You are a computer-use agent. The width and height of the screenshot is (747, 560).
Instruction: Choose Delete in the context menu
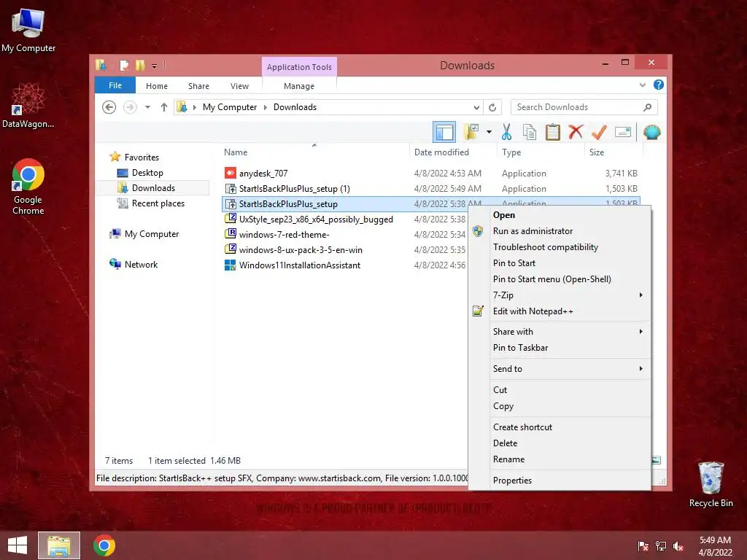[x=560, y=443]
